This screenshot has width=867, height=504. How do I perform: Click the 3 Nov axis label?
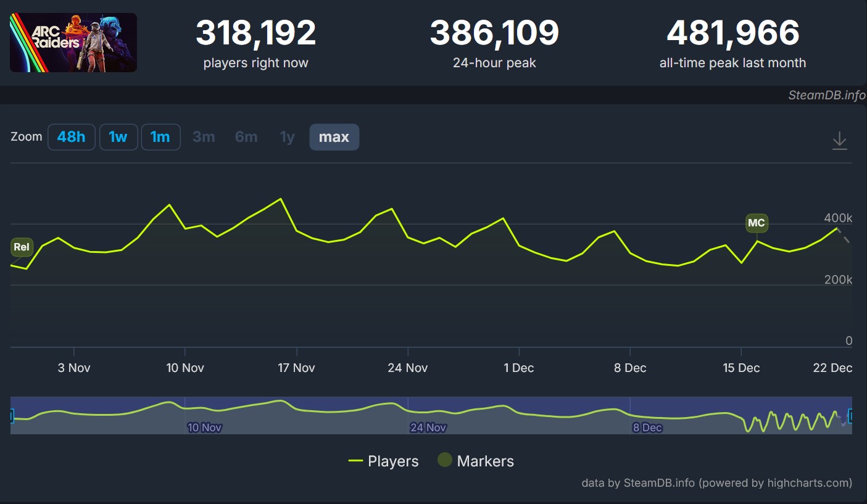point(74,368)
